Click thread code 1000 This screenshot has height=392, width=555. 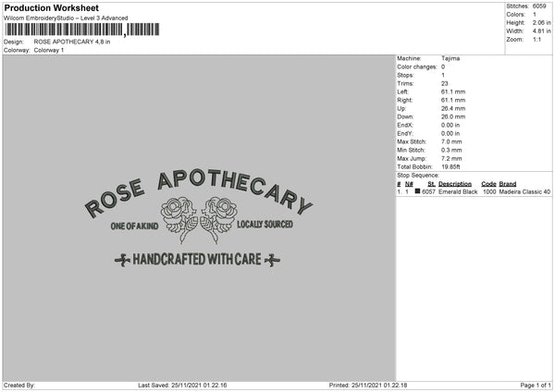coord(489,191)
